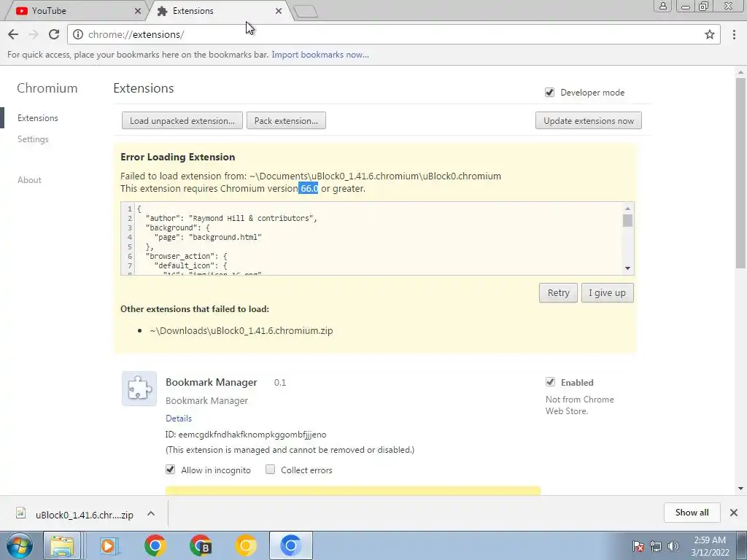Click Update extensions now

[589, 120]
